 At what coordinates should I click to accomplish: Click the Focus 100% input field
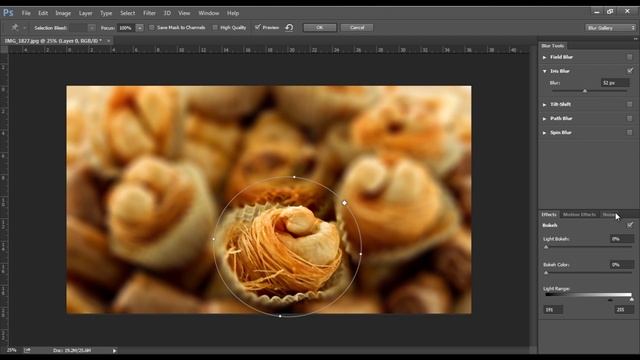[x=127, y=28]
